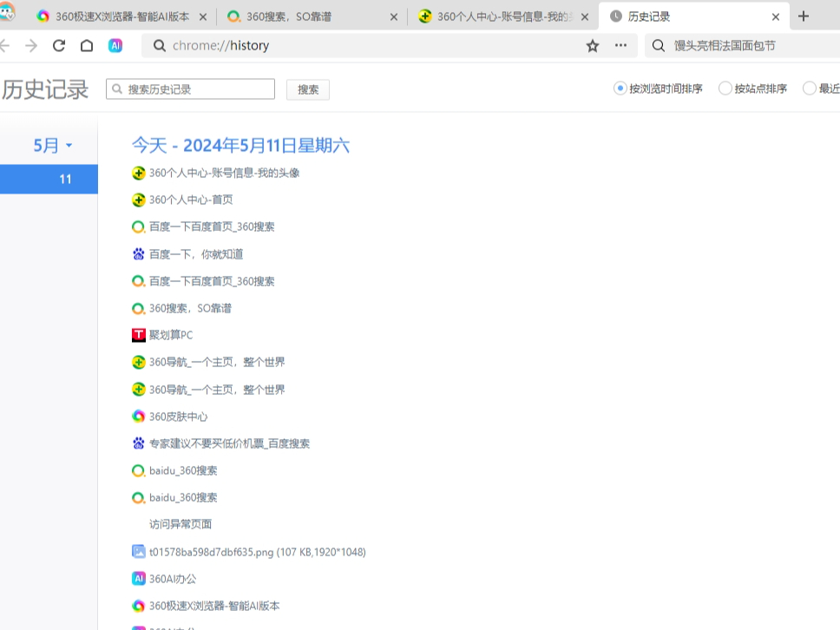Open 专家建议不要买低价机票_百度搜索 entry
The image size is (840, 630).
click(229, 443)
